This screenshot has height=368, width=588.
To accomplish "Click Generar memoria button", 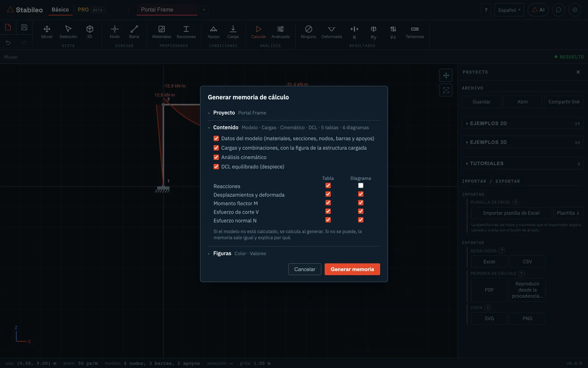I will pos(352,269).
